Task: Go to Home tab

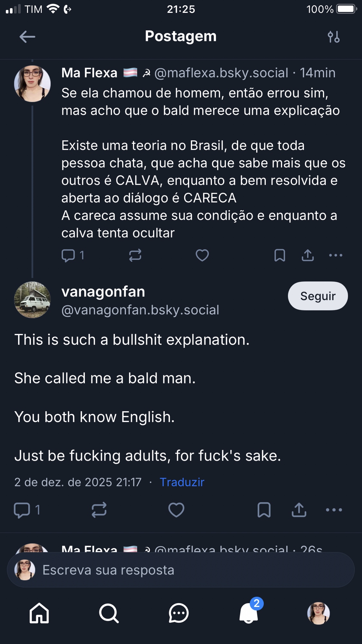Action: coord(39,613)
